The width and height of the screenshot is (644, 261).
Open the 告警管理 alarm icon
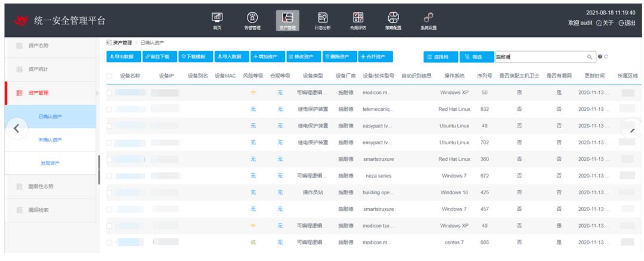tap(252, 17)
